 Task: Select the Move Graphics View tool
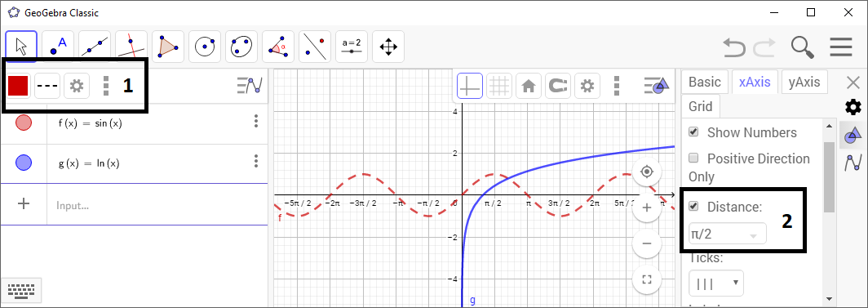(388, 47)
